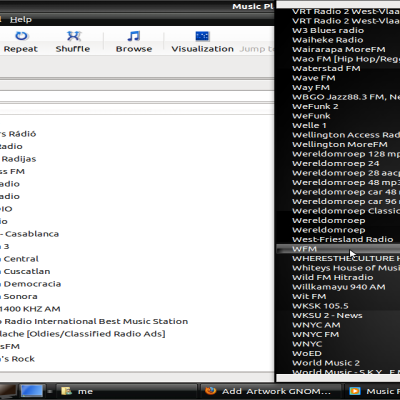Viewport: 400px width, 400px height.
Task: Select the Wao FM Hip Hop station
Action: 346,59
